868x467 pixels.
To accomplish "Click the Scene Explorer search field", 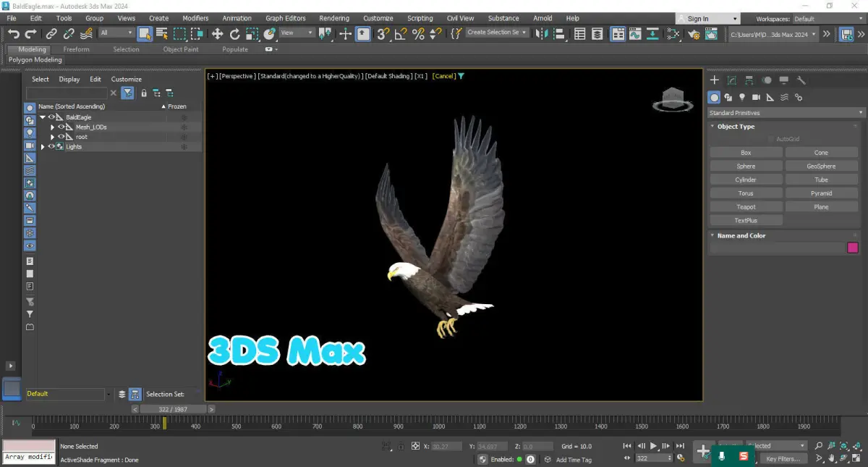I will (x=67, y=93).
